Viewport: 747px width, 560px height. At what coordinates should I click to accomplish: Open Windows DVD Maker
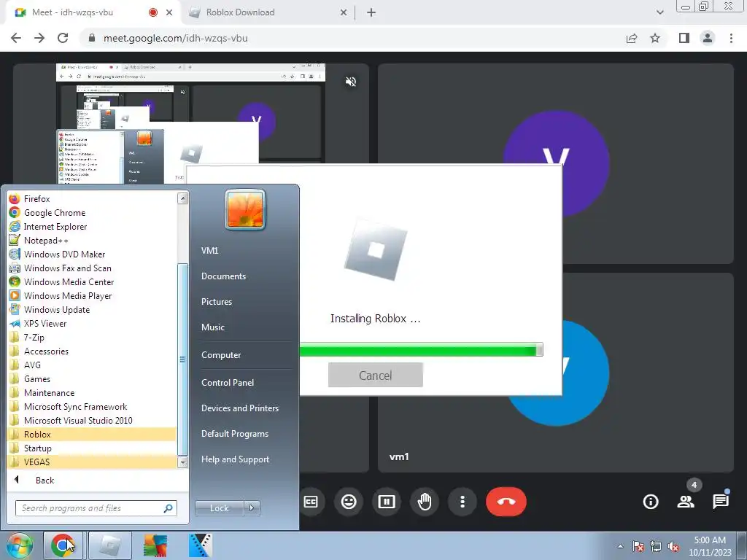64,254
